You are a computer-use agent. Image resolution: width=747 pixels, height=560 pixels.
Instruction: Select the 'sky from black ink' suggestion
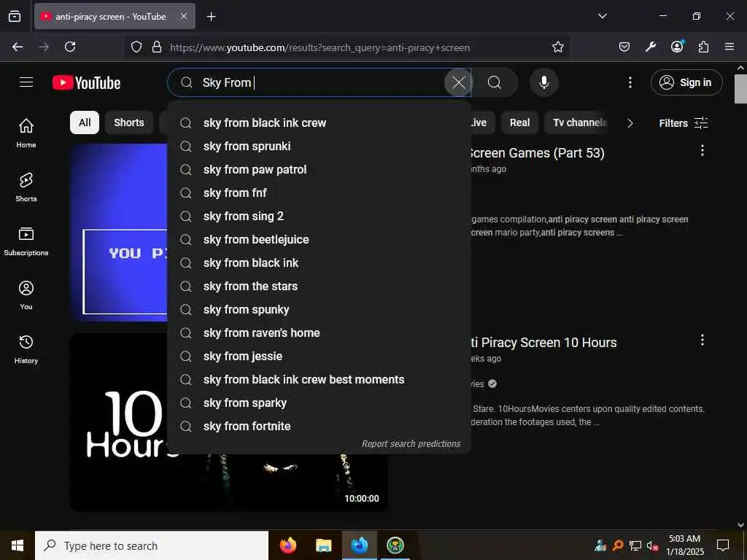(320, 262)
